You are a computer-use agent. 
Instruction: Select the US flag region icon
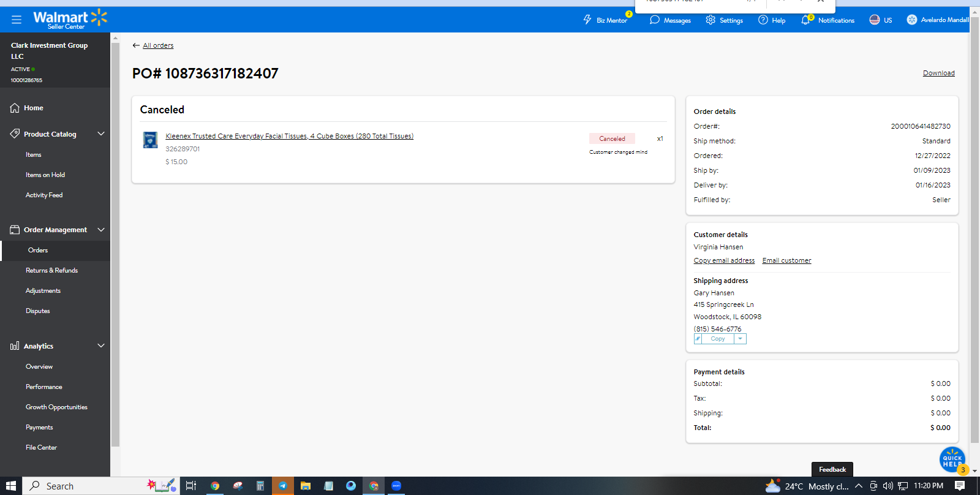pyautogui.click(x=875, y=20)
